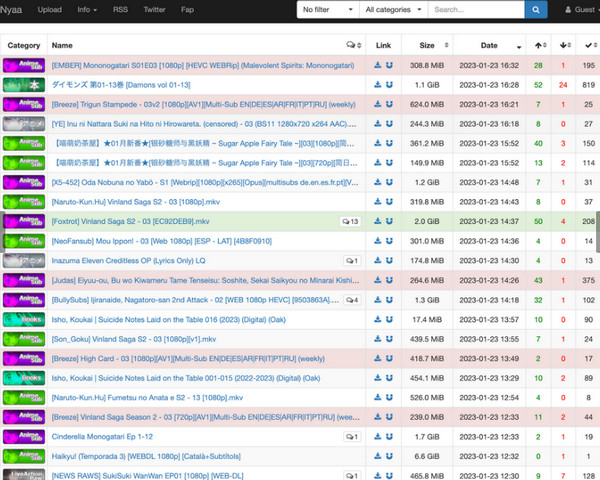
Task: Click the Category column header
Action: click(x=24, y=45)
